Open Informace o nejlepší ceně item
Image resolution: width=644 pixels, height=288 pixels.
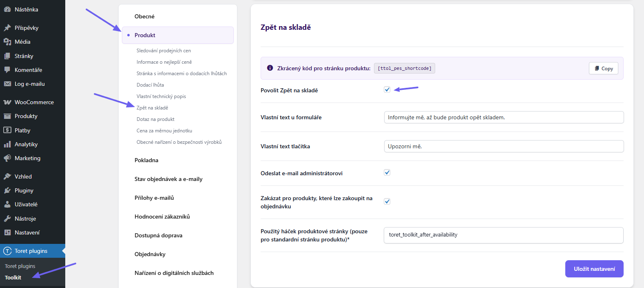164,62
